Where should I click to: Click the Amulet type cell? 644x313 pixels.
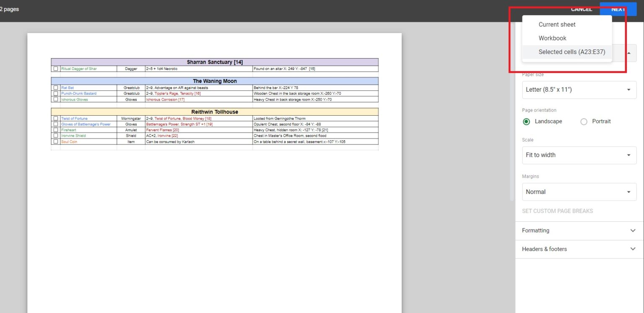tap(131, 130)
